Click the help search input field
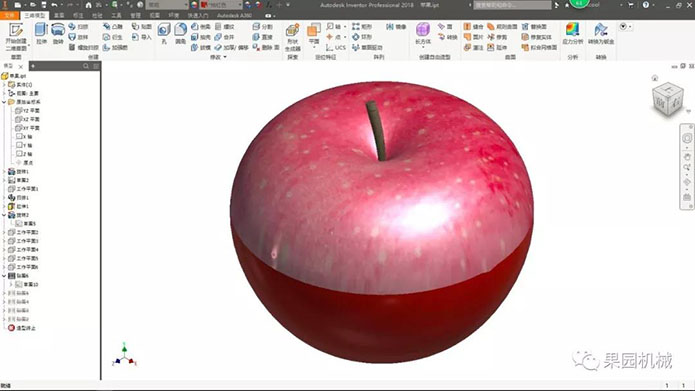This screenshot has width=695, height=391. tap(512, 5)
